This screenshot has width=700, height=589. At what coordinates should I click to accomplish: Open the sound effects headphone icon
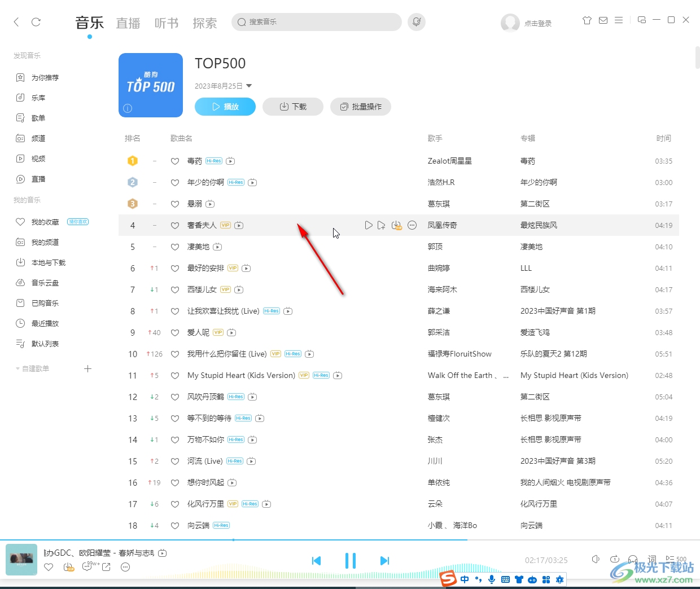(x=633, y=559)
